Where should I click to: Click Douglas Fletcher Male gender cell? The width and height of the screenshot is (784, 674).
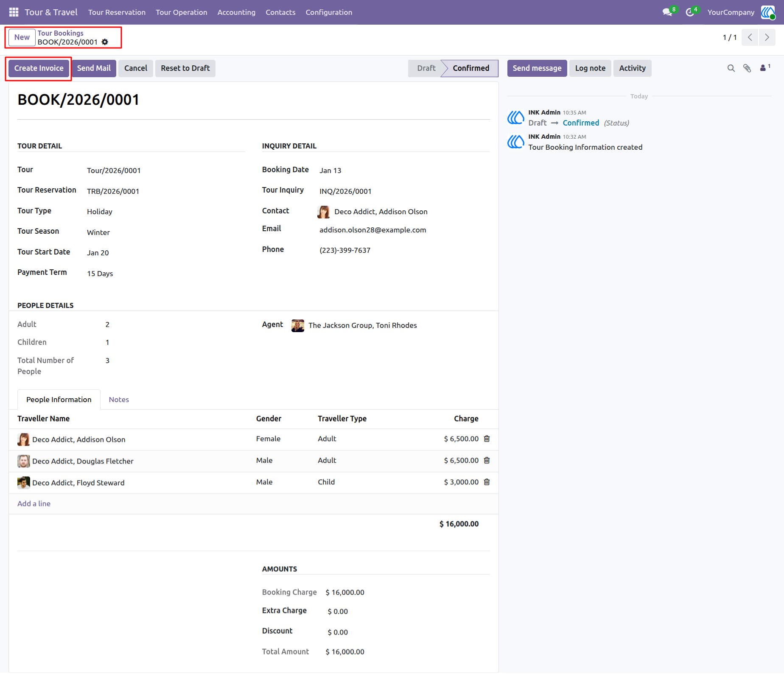[x=264, y=460]
